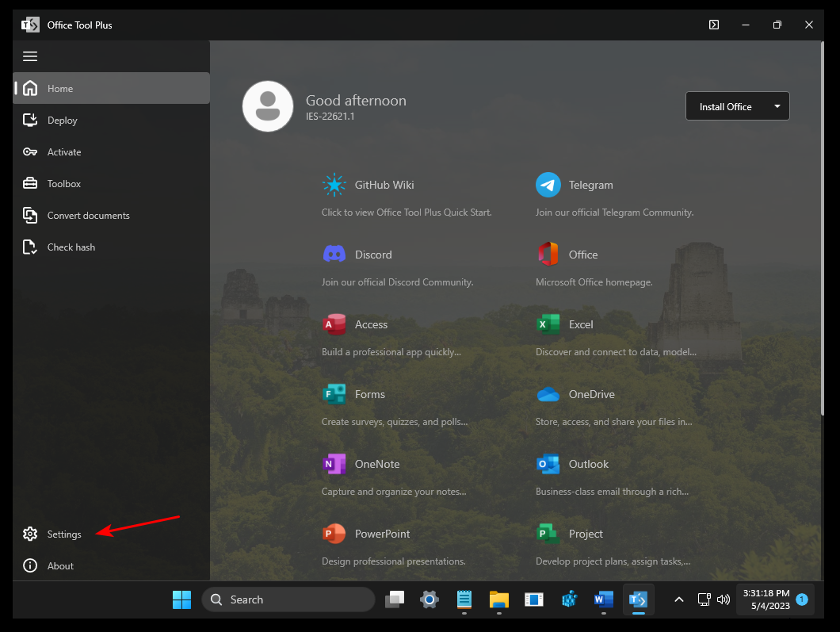Click the 'Good afternoon' greeting text
Screen dimensions: 840x632
point(356,100)
